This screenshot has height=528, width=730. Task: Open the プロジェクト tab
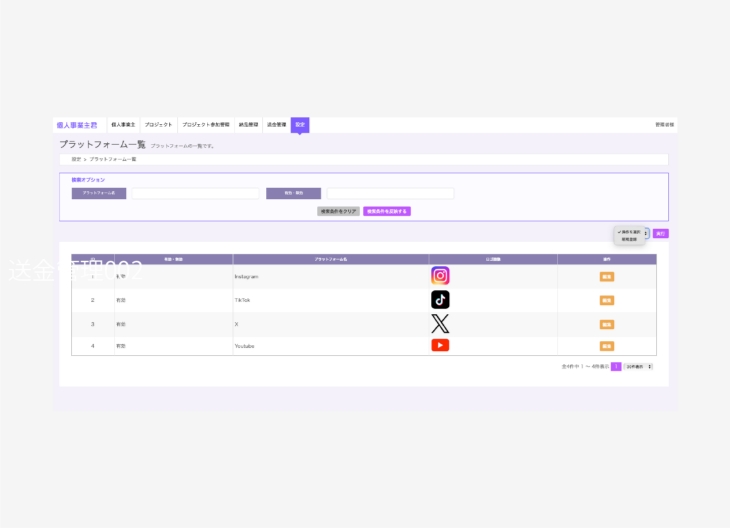point(158,125)
